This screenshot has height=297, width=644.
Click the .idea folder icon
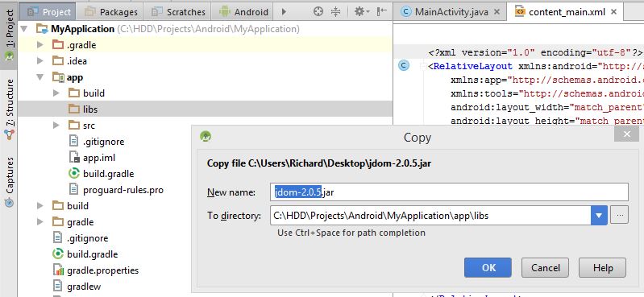[58, 60]
